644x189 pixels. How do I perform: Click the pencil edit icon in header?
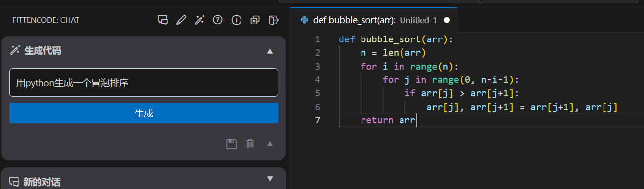pyautogui.click(x=181, y=20)
